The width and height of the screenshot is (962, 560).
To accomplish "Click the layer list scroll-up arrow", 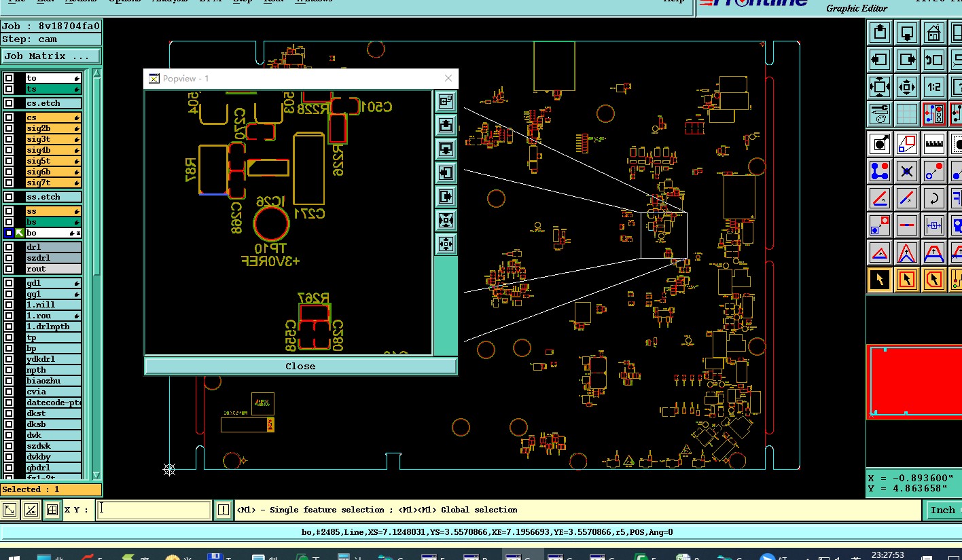I will tap(96, 75).
